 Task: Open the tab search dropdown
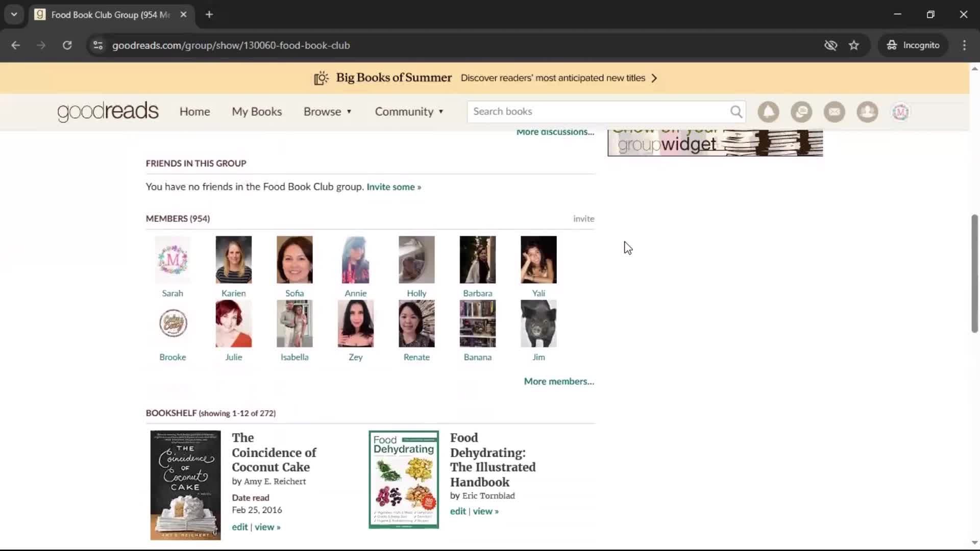(14, 14)
